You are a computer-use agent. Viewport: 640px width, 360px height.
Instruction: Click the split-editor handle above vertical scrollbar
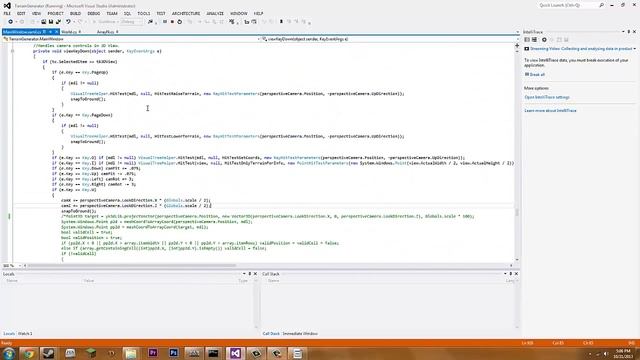[x=517, y=46]
